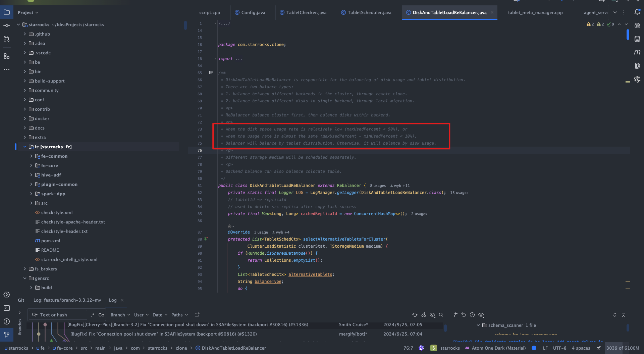Go to previous highlighted problem arrow
The height and width of the screenshot is (354, 644).
tap(619, 24)
